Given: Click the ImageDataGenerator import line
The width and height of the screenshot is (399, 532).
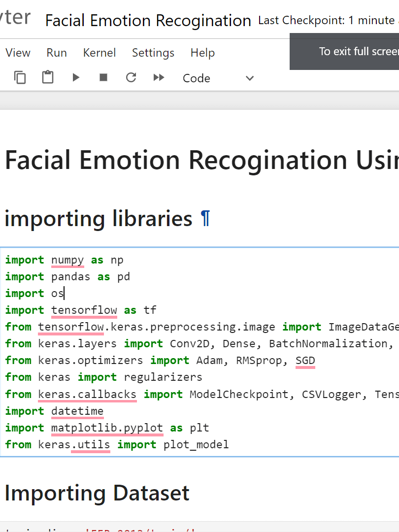Looking at the screenshot, I should (x=202, y=327).
